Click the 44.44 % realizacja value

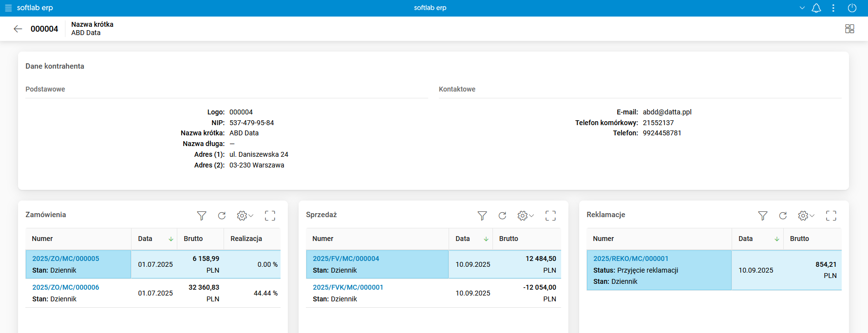pyautogui.click(x=265, y=293)
